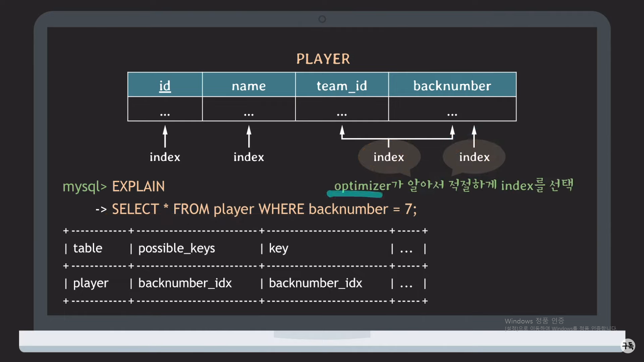Click the 구독 subscribe badge

[628, 345]
